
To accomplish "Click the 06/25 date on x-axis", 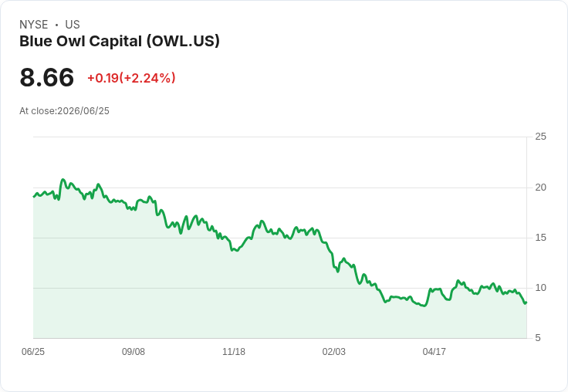I will 33,351.
